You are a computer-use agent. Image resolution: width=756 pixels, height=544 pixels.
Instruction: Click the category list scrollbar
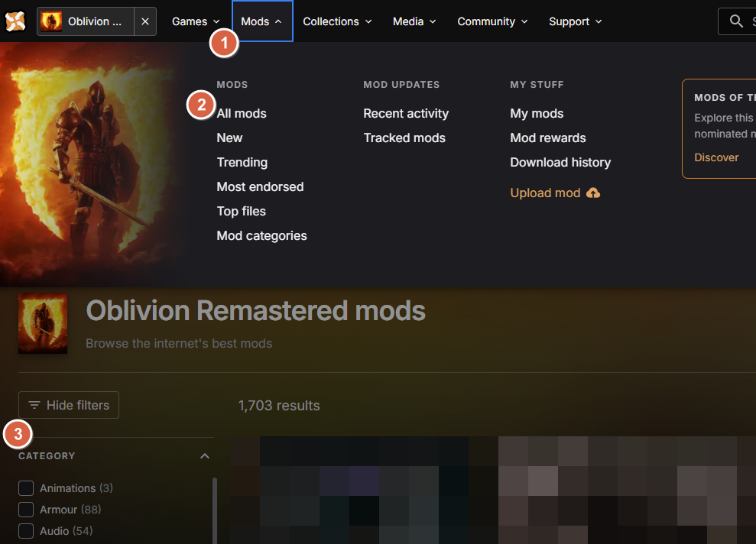[x=215, y=510]
